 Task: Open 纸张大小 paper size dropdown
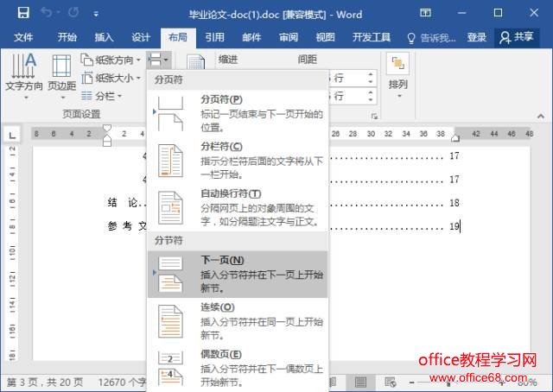click(x=111, y=78)
